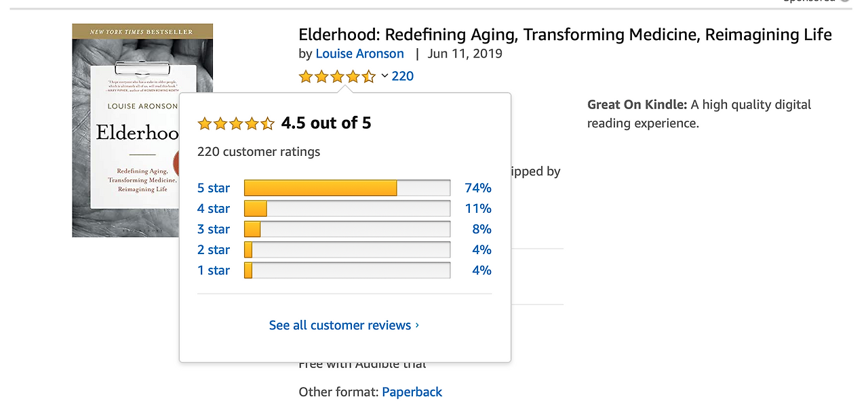Image resolution: width=868 pixels, height=410 pixels.
Task: Click the 11% percentage link
Action: point(478,209)
